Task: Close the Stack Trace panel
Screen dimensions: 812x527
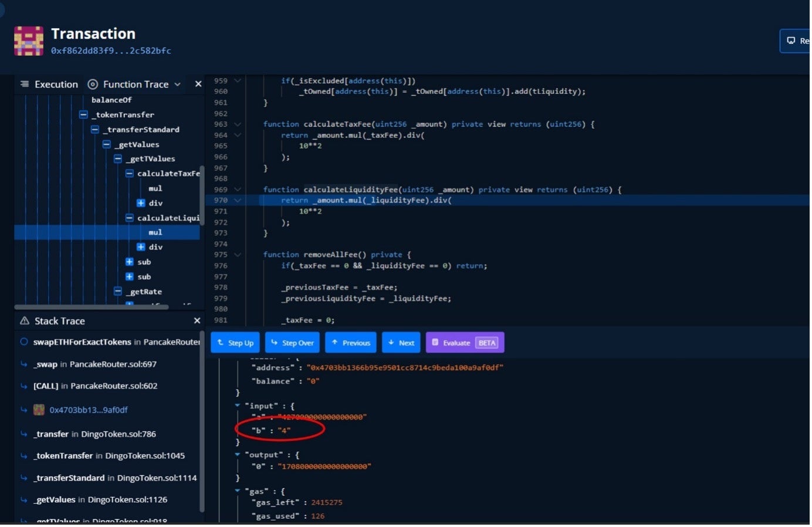Action: (197, 321)
